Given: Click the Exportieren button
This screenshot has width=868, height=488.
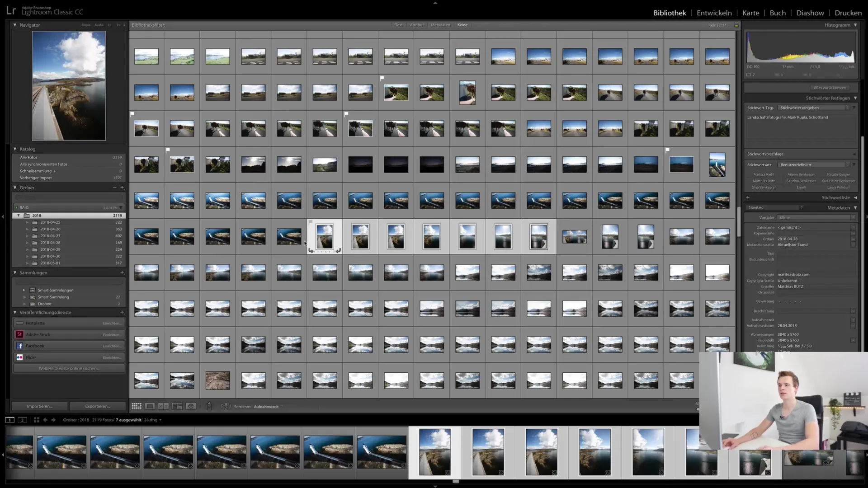Looking at the screenshot, I should tap(98, 406).
